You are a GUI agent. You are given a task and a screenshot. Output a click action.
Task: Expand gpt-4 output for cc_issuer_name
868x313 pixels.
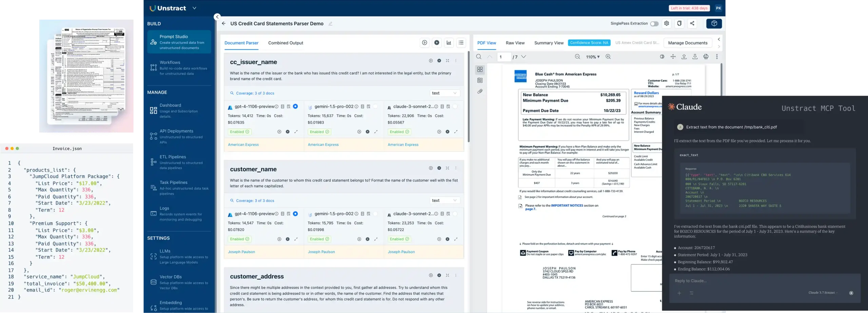(x=296, y=132)
